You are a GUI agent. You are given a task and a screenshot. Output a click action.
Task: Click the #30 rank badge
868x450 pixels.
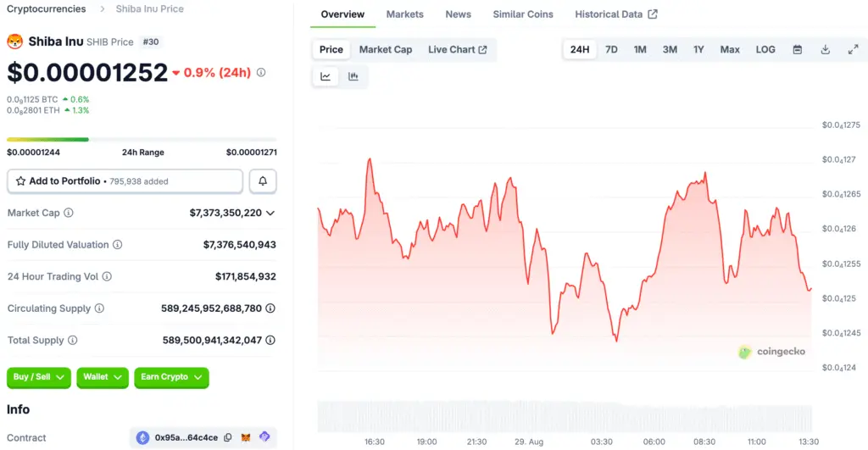pyautogui.click(x=151, y=42)
